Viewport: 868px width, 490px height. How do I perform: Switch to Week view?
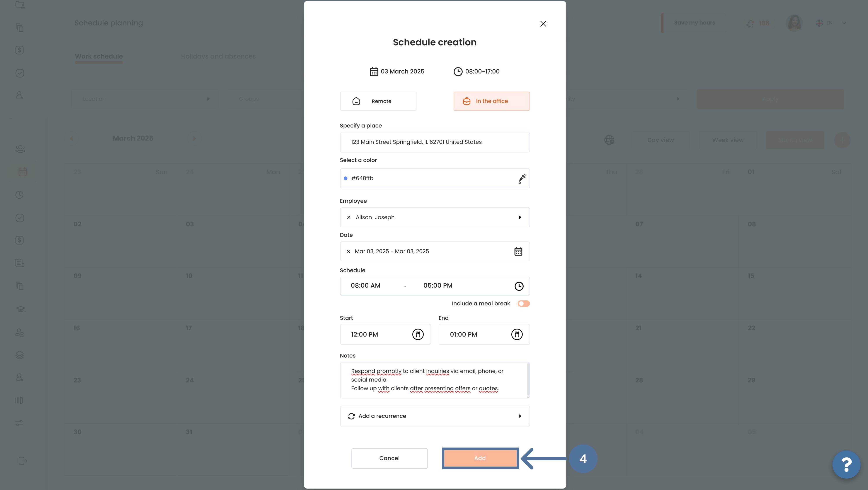tap(727, 140)
